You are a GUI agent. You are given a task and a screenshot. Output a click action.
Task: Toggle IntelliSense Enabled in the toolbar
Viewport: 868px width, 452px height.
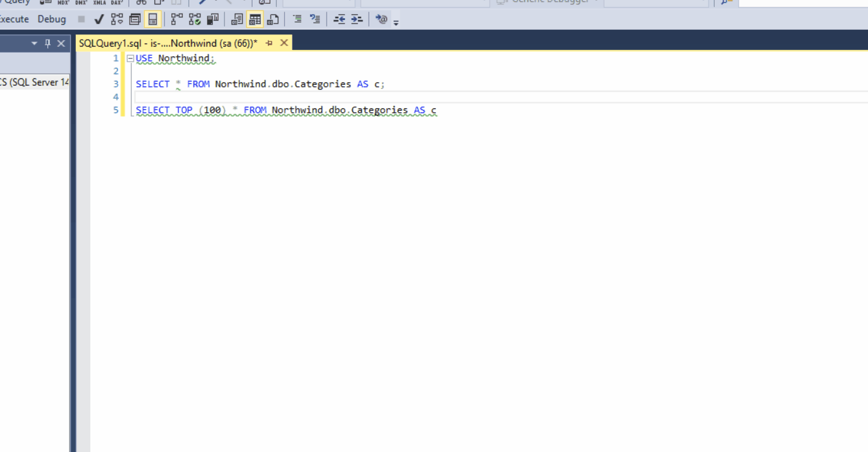point(152,19)
